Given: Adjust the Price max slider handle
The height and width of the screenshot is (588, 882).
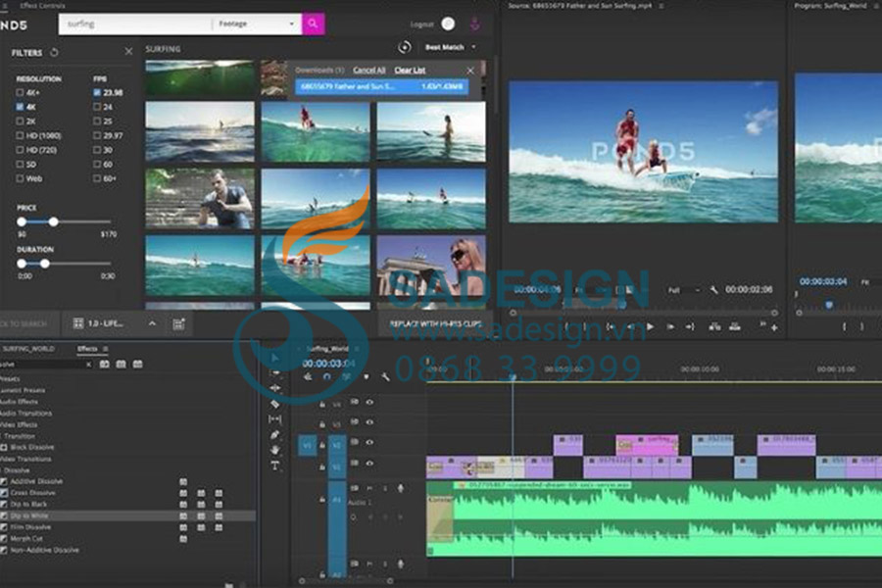Looking at the screenshot, I should (x=54, y=221).
